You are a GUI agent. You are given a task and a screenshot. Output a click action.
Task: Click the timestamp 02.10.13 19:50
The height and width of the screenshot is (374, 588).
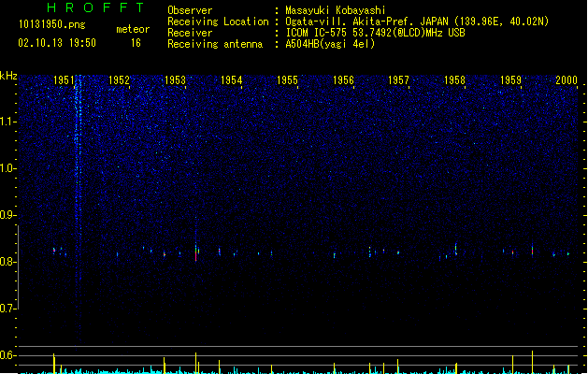tap(57, 43)
